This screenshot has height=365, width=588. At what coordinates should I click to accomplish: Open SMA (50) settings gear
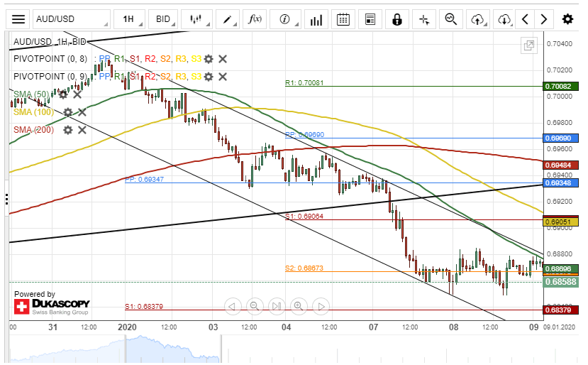click(63, 94)
